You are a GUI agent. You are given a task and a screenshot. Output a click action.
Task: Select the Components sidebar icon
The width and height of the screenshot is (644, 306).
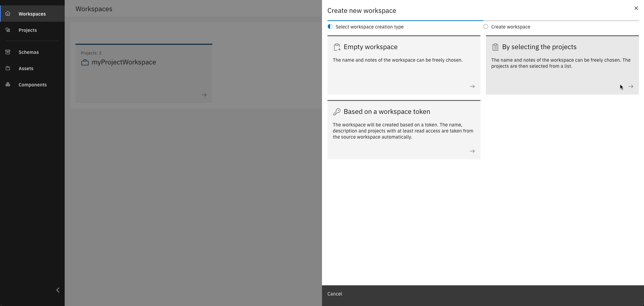pyautogui.click(x=7, y=84)
